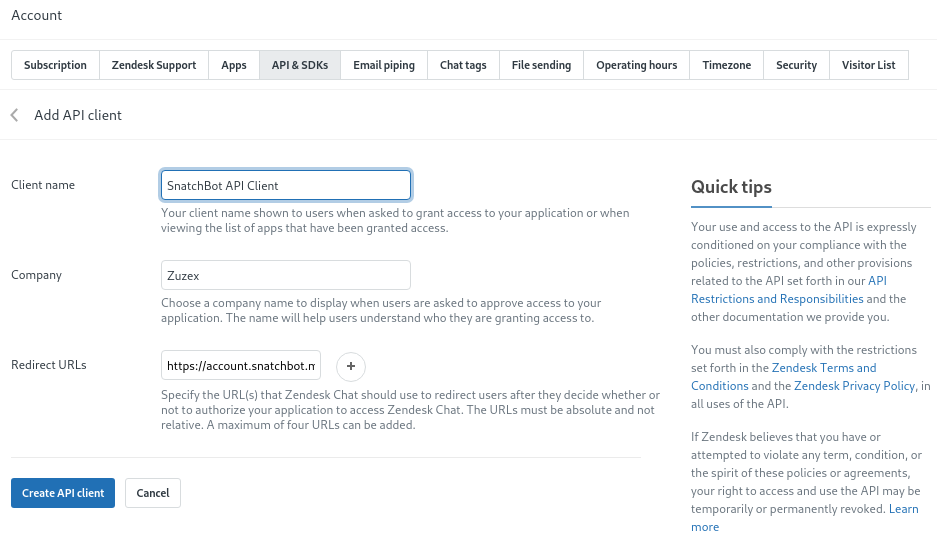Click the Client name label
Image resolution: width=937 pixels, height=551 pixels.
43,185
